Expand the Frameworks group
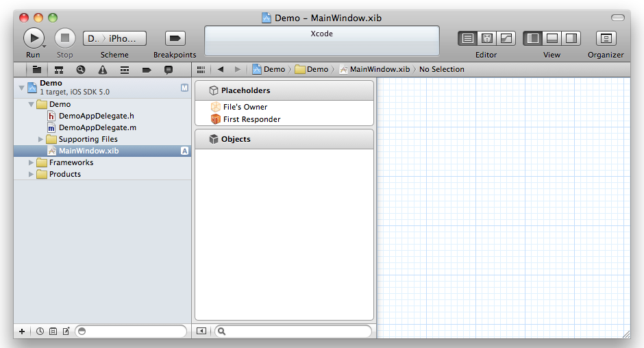644x348 pixels. [x=31, y=163]
